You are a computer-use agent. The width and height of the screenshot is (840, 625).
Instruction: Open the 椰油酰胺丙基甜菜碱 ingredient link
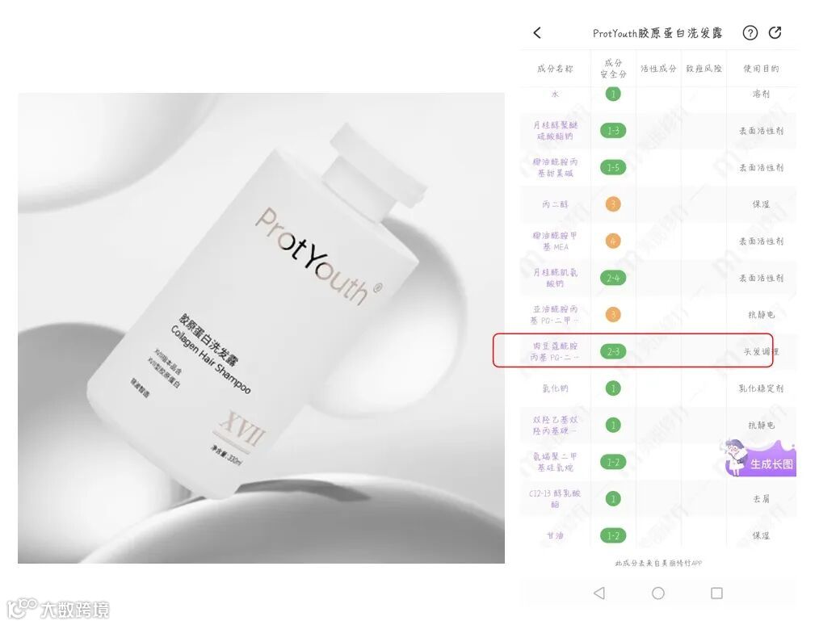pos(556,168)
